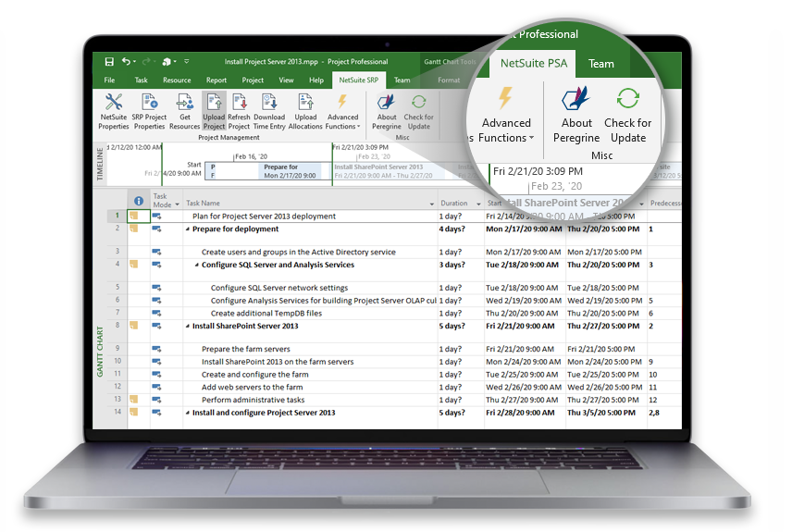Open the Task Name column filter dropdown
Image resolution: width=792 pixels, height=532 pixels.
pos(432,204)
